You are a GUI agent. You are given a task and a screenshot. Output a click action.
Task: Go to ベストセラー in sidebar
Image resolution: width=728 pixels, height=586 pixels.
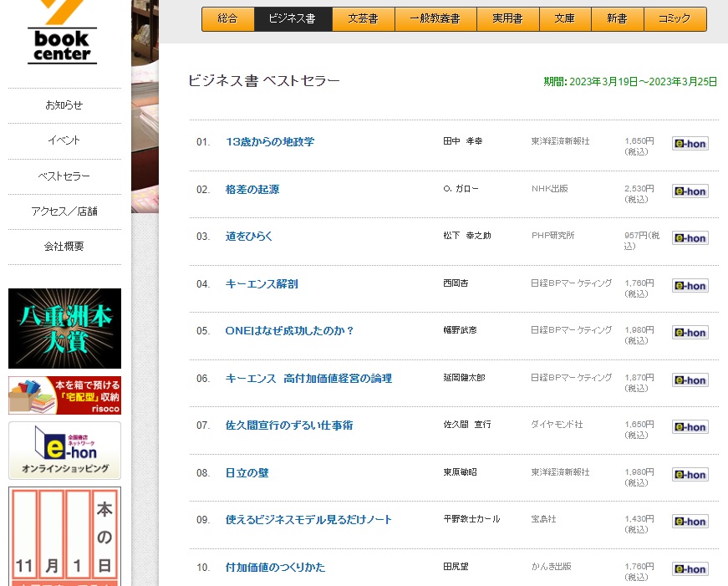[x=64, y=176]
